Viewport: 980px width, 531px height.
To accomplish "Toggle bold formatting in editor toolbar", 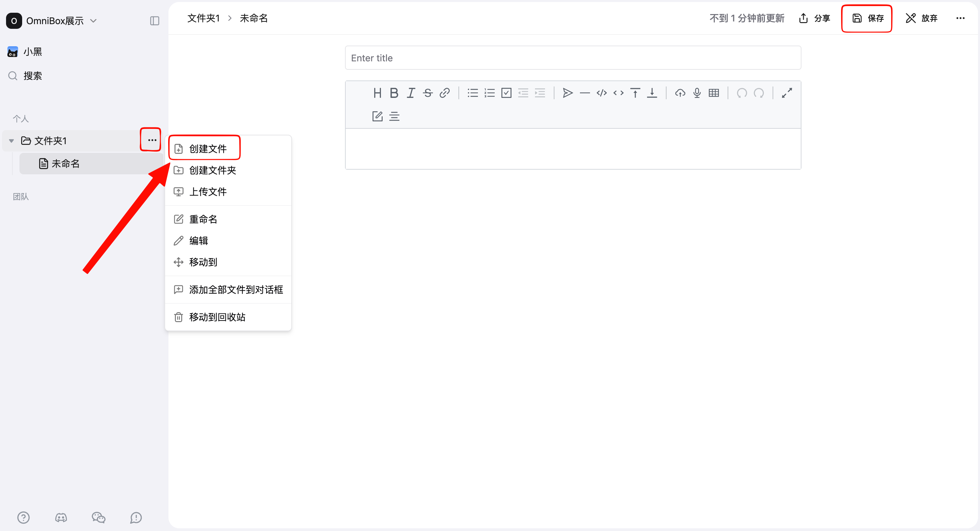I will pyautogui.click(x=394, y=93).
